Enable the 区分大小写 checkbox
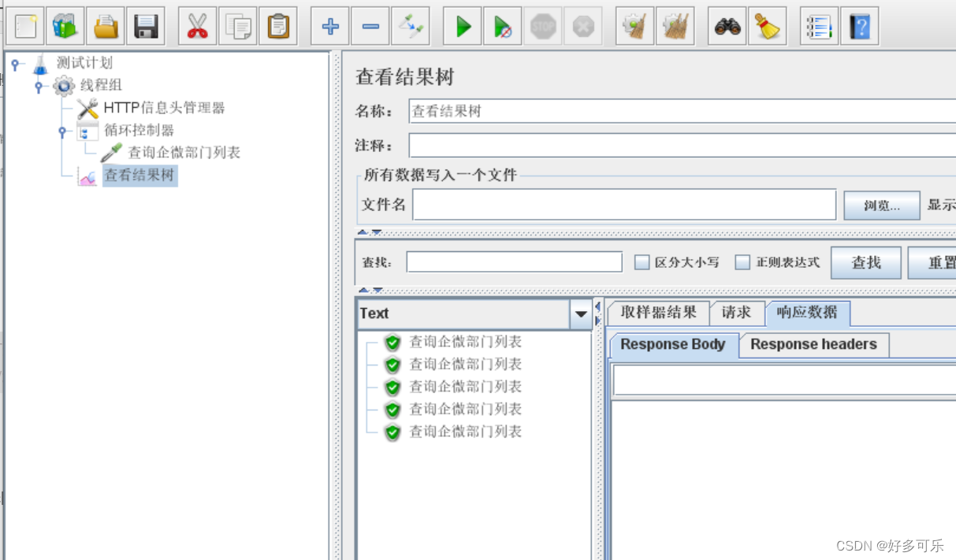This screenshot has height=560, width=956. (x=642, y=262)
